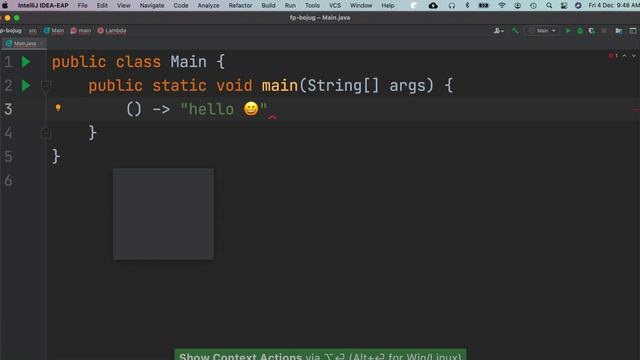Collapse the main method fold at line 2

46,86
